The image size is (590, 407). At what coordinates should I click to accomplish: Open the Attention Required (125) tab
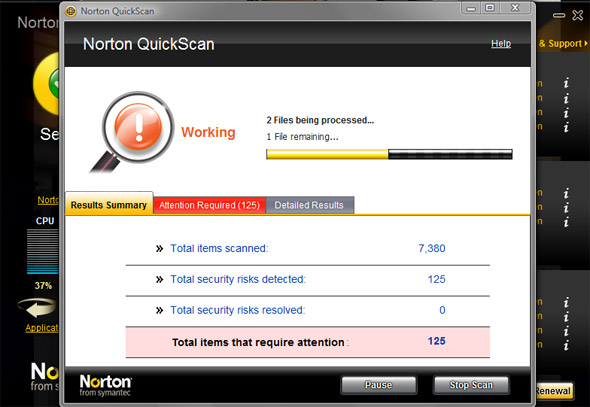tap(209, 205)
